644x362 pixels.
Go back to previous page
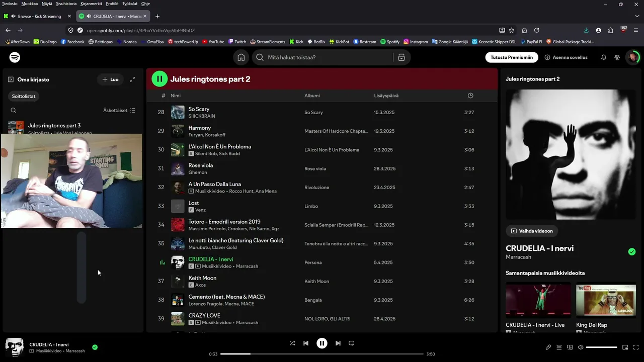(x=8, y=30)
